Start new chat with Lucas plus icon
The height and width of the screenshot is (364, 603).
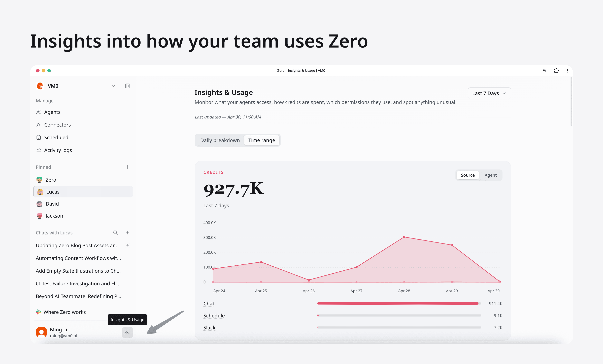point(127,233)
